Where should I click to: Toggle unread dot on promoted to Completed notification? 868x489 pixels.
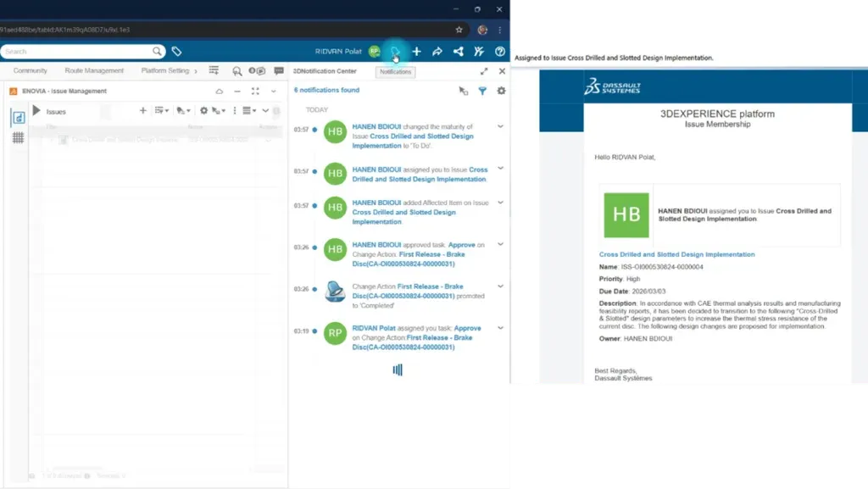point(314,289)
